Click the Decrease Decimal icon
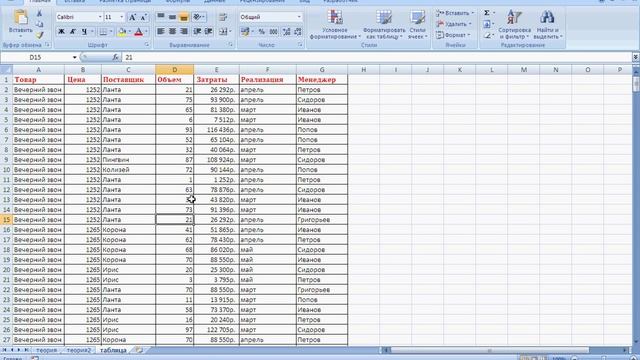This screenshot has height=360, width=640. point(298,31)
